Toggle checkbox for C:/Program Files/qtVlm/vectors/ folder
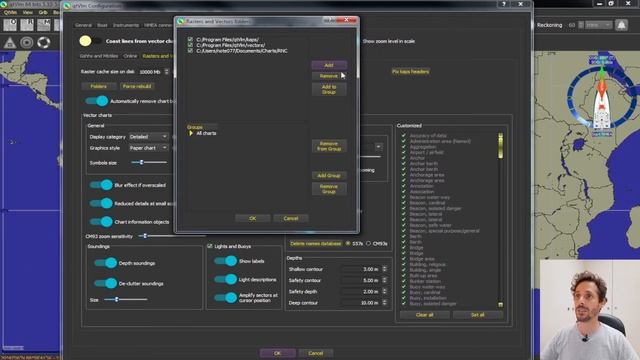The image size is (640, 360). (x=190, y=45)
